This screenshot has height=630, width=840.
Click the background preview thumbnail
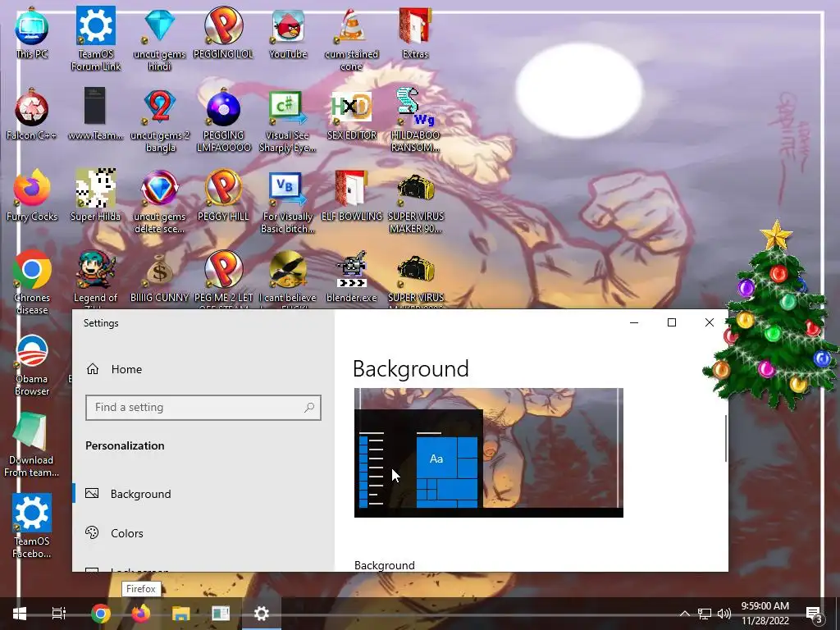489,453
